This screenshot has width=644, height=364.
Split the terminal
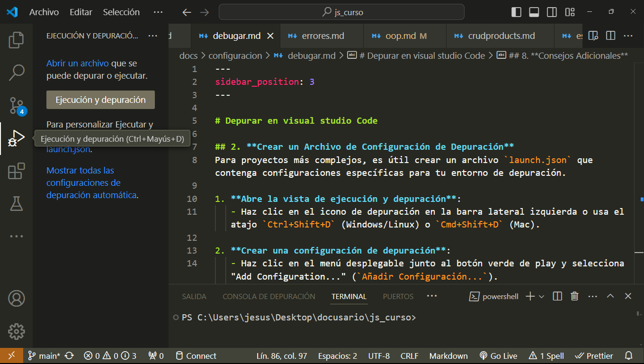point(557,296)
